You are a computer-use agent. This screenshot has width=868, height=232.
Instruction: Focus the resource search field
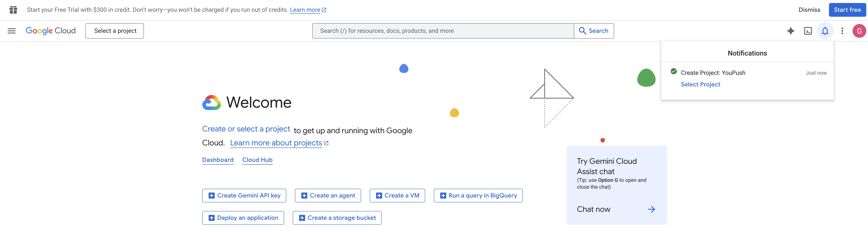(443, 31)
